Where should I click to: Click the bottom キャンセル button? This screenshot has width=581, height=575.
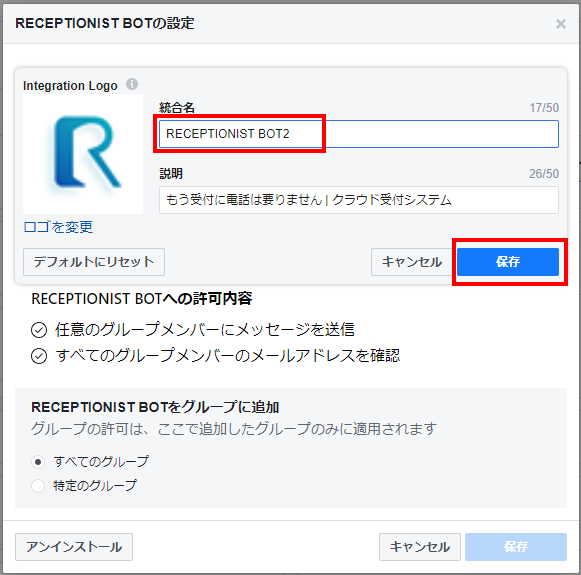click(420, 547)
